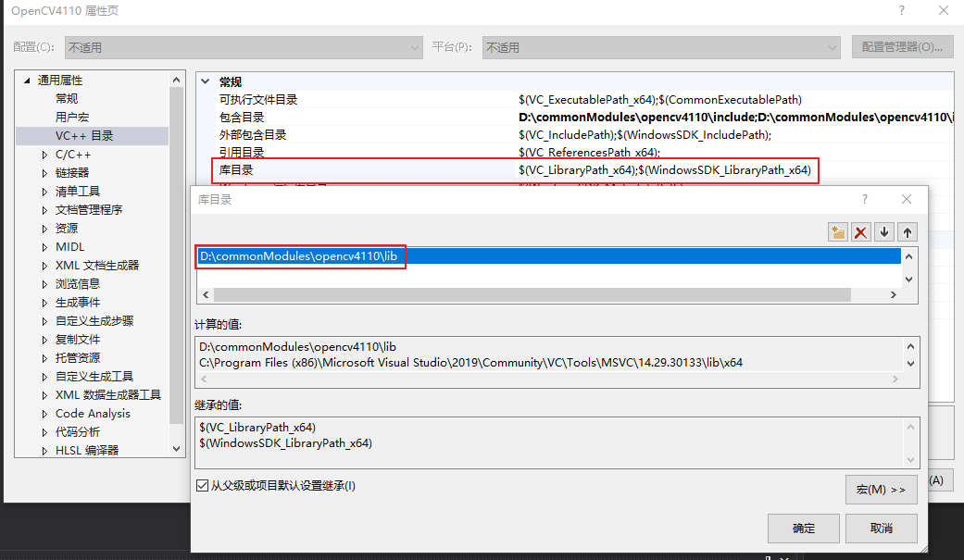
Task: Open 配置管理器(O)...
Action: coord(902,46)
